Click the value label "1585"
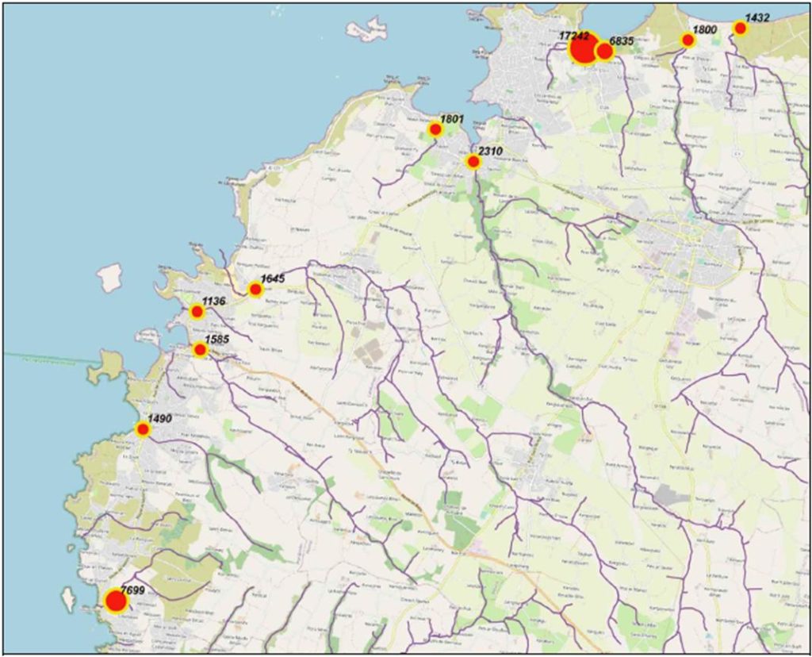This screenshot has height=657, width=812. coord(217,340)
